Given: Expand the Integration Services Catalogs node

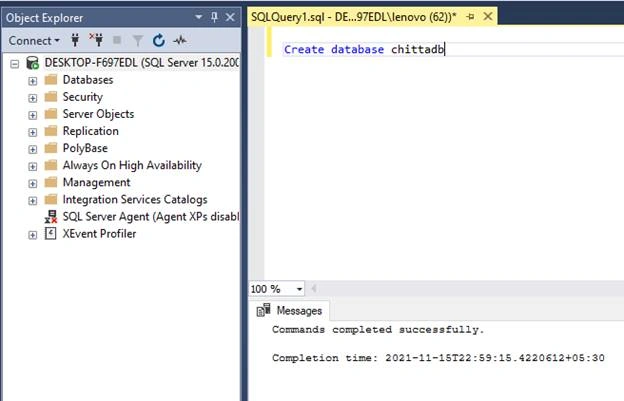Looking at the screenshot, I should click(x=33, y=201).
